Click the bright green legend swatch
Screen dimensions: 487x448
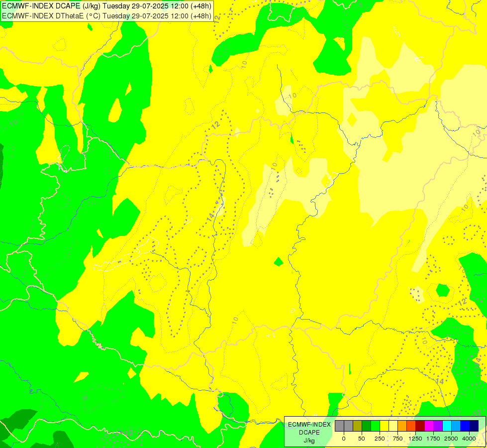tap(376, 426)
